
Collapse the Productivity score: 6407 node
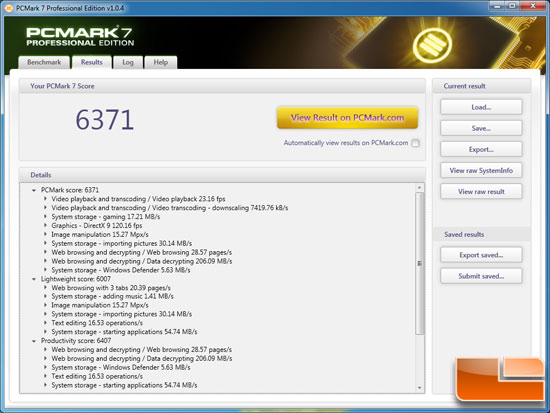click(x=34, y=341)
